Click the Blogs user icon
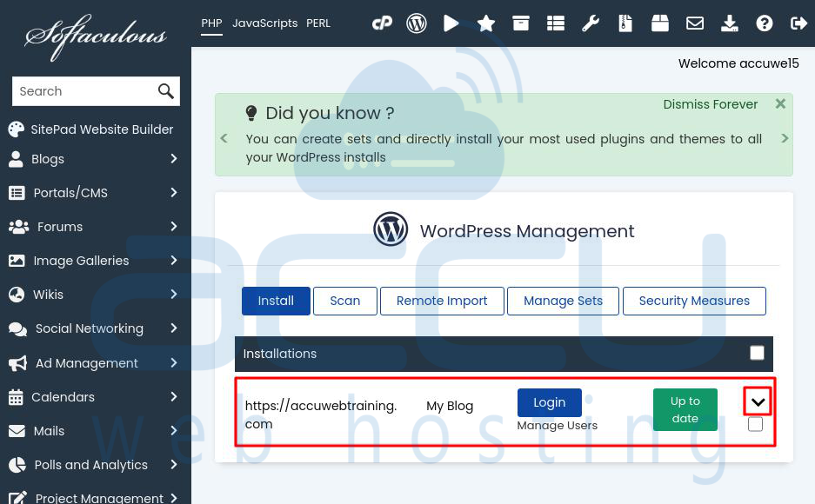This screenshot has height=504, width=815. pyautogui.click(x=17, y=159)
